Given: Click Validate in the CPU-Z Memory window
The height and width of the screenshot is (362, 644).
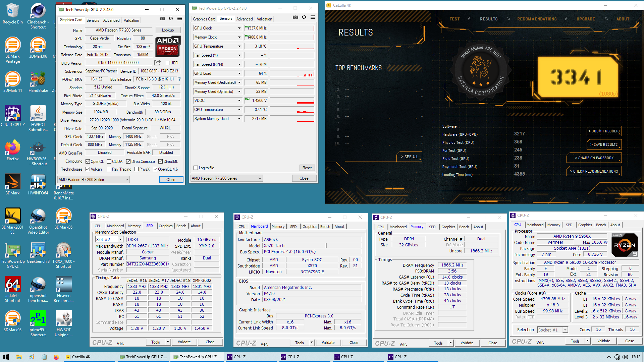Looking at the screenshot, I should coord(467,343).
